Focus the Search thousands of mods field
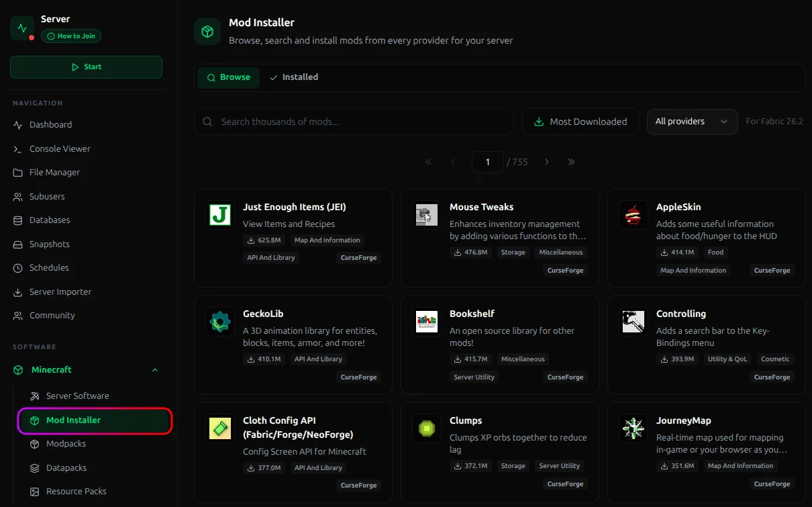 click(354, 122)
